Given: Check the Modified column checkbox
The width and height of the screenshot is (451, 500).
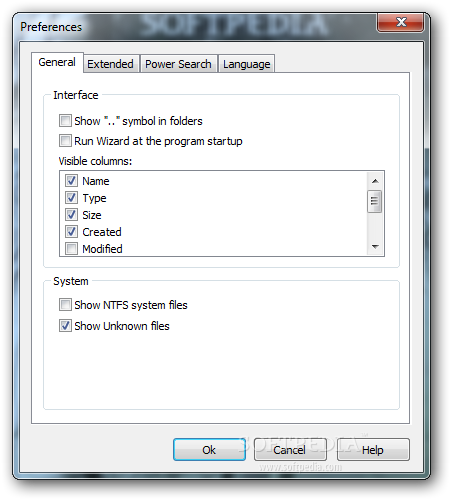Looking at the screenshot, I should pyautogui.click(x=71, y=249).
